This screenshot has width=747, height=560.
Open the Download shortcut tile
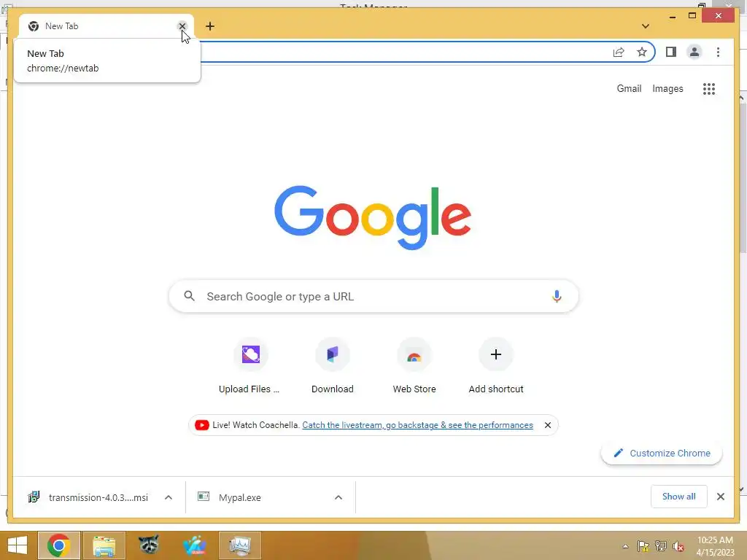click(x=333, y=365)
